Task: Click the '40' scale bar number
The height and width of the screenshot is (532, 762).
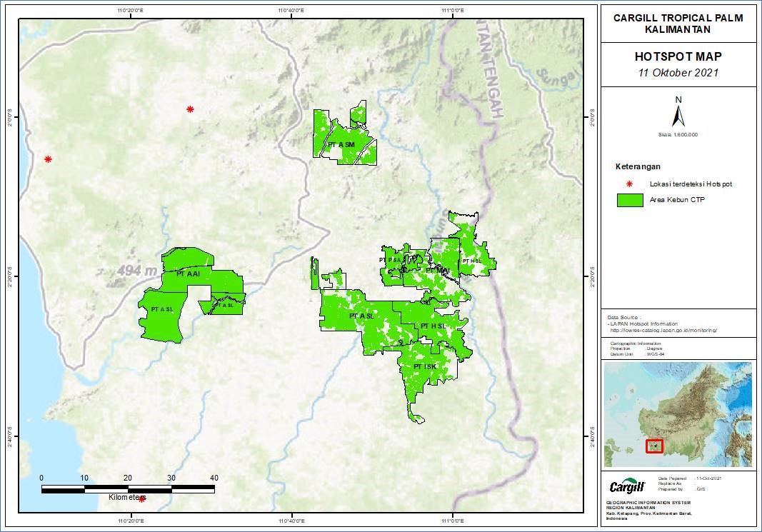Action: click(x=214, y=478)
